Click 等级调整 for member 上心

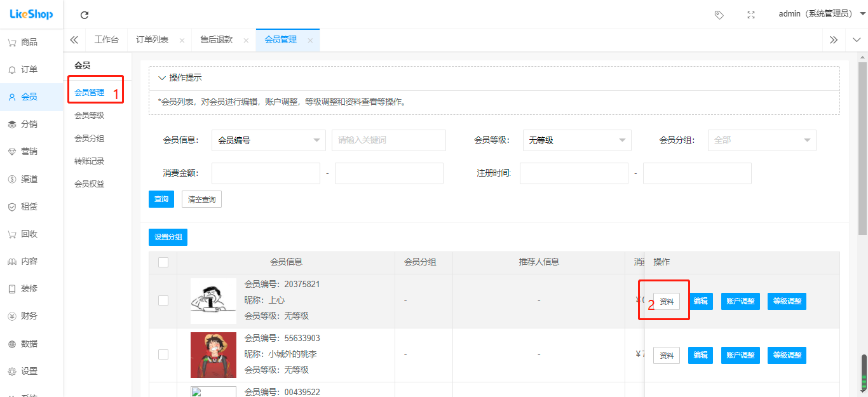click(787, 301)
